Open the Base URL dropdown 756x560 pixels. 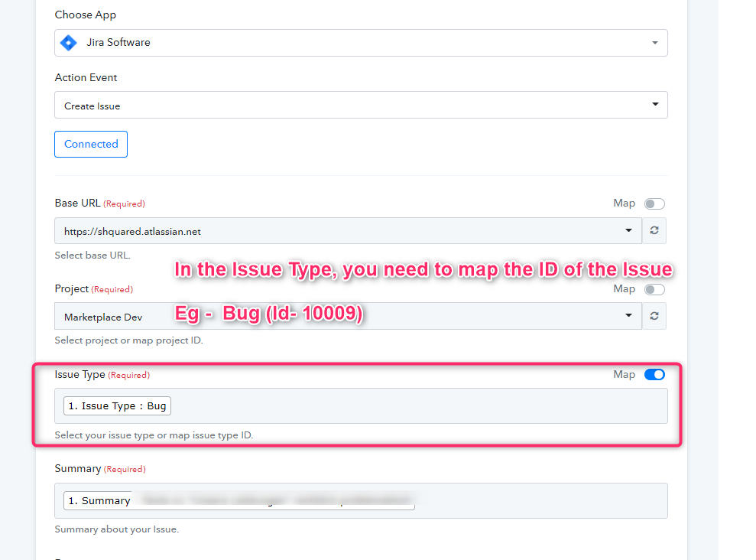click(x=348, y=231)
